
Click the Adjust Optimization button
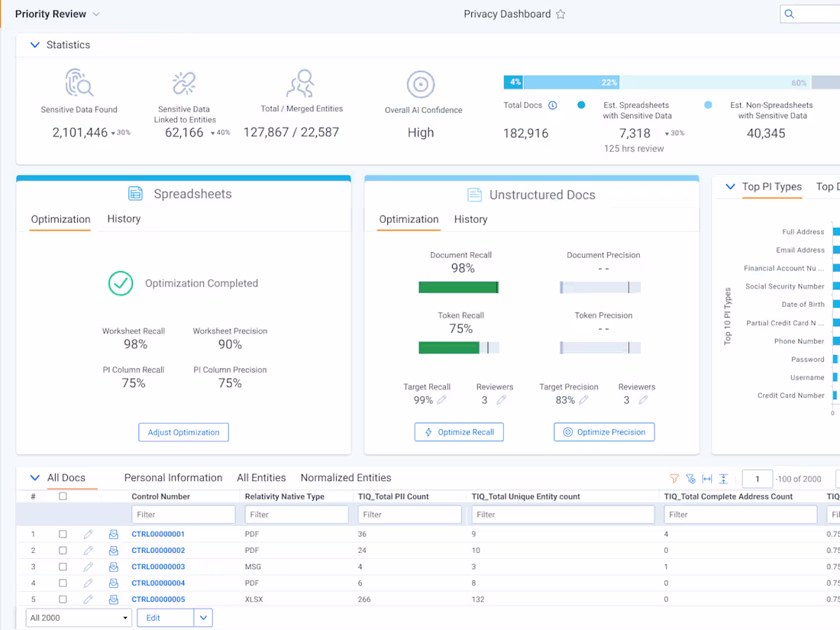(183, 431)
